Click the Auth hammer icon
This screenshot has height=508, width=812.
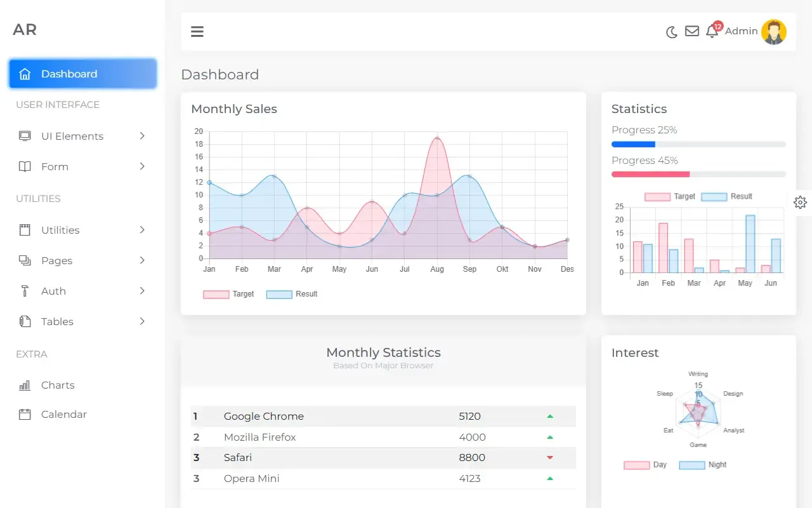coord(25,291)
